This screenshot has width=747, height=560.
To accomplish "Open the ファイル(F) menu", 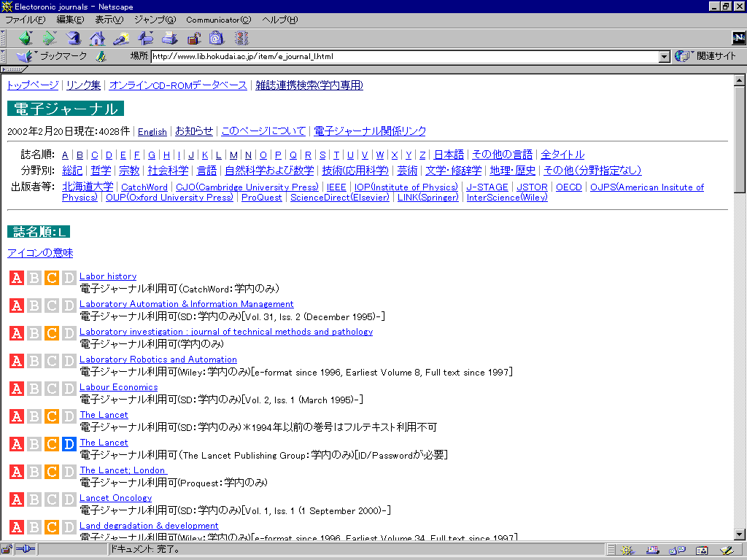I will (x=25, y=20).
